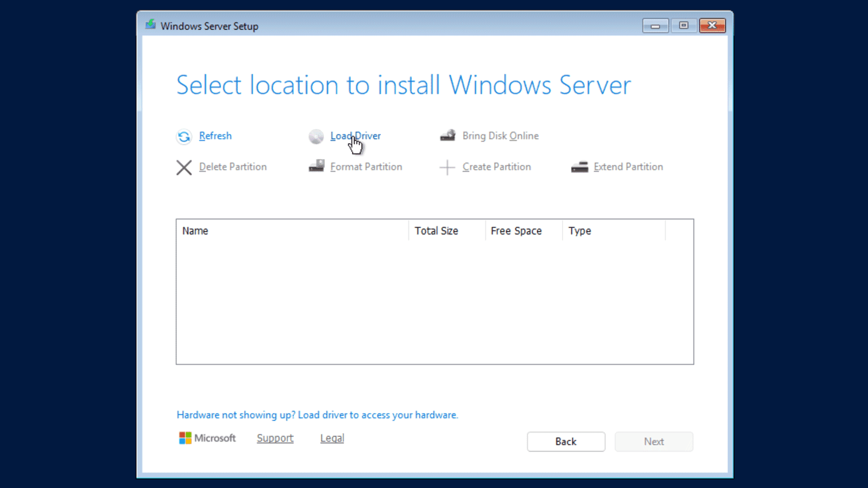Close the Windows Server Setup window
This screenshot has width=868, height=488.
click(712, 25)
